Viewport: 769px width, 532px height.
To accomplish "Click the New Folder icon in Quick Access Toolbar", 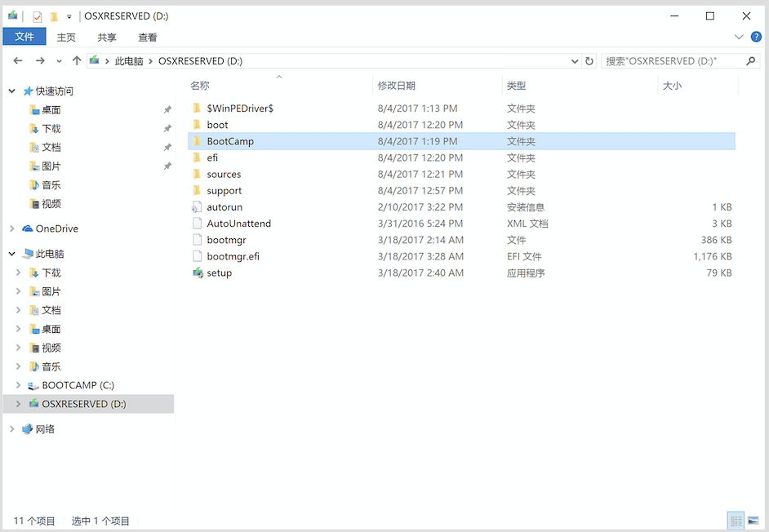I will pos(53,16).
